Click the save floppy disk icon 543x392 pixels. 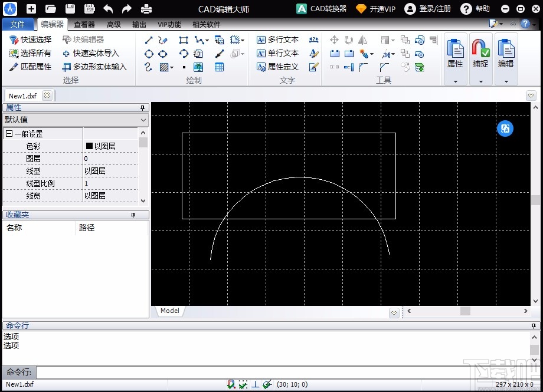tap(70, 9)
